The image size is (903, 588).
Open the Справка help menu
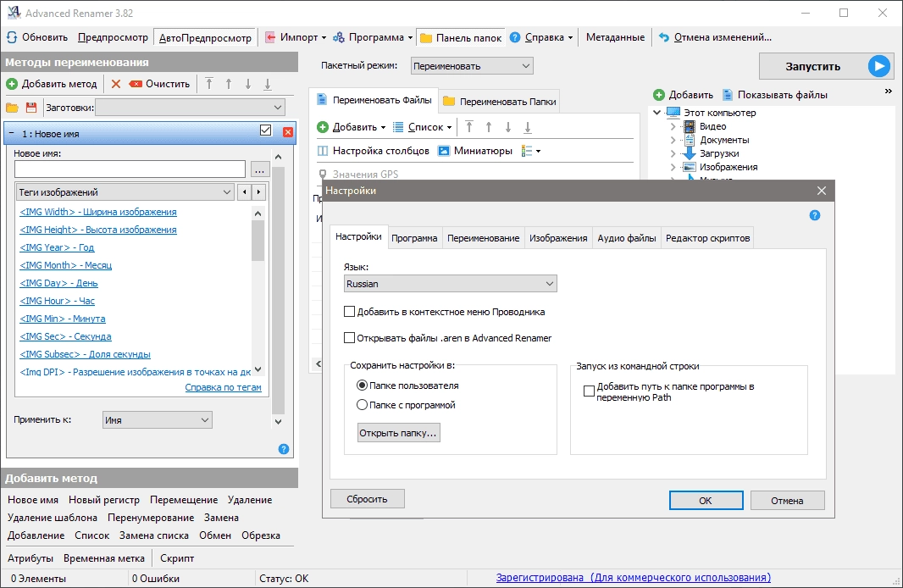click(542, 37)
